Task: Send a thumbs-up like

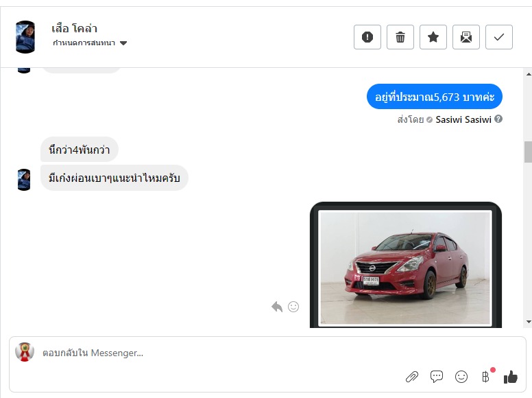Action: [x=511, y=377]
